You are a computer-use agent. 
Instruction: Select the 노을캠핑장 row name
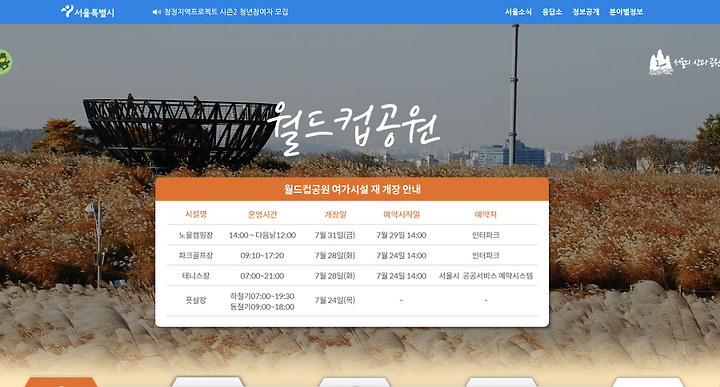coord(196,235)
